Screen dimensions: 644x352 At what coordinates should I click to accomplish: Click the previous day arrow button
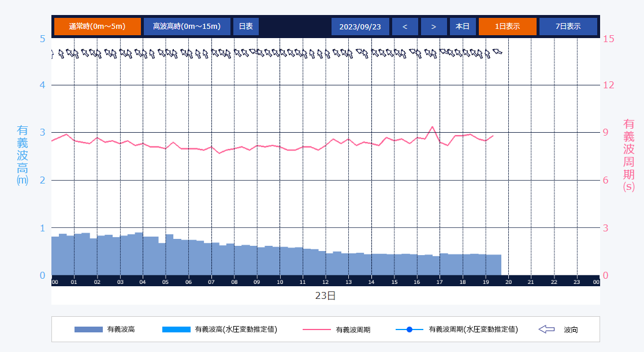pos(405,27)
